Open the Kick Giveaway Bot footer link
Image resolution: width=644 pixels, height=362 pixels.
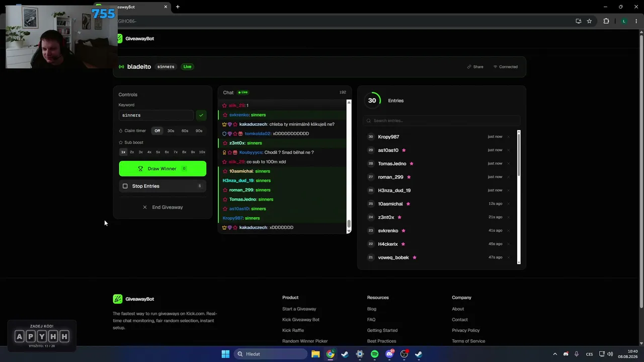301,320
